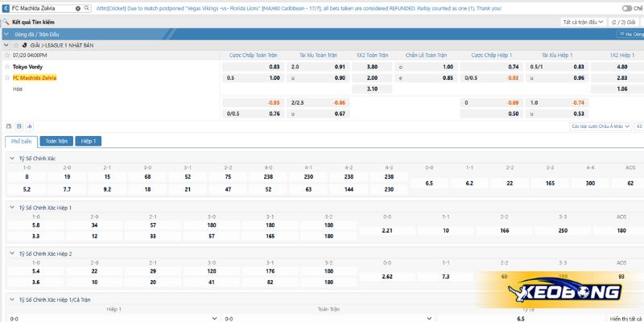Switch to the Toàn Trận tab
This screenshot has width=644, height=322.
coord(56,141)
